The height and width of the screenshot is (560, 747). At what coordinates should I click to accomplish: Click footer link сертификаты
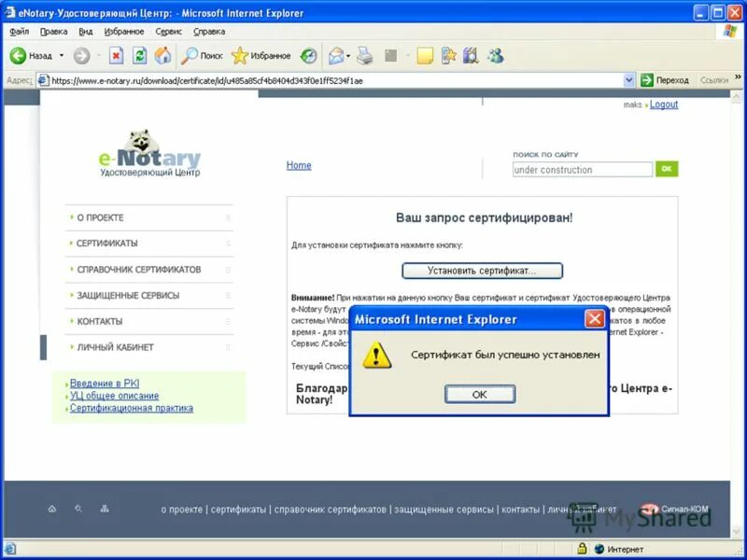(x=238, y=510)
